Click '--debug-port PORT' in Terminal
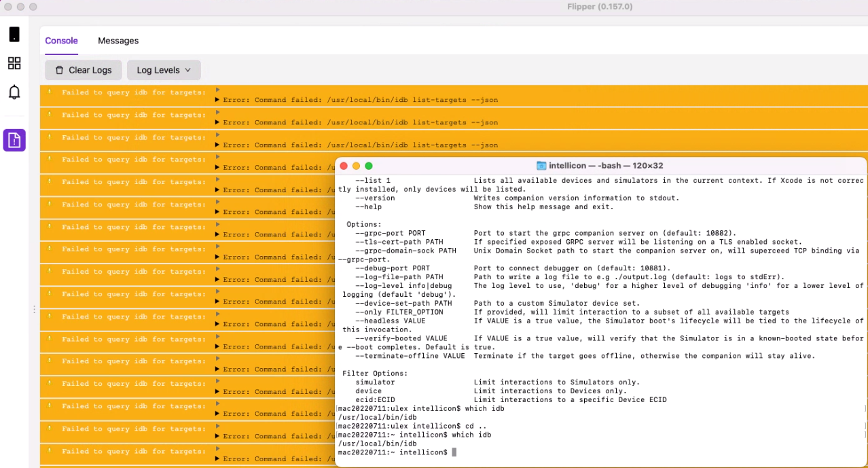The width and height of the screenshot is (868, 468). point(393,268)
